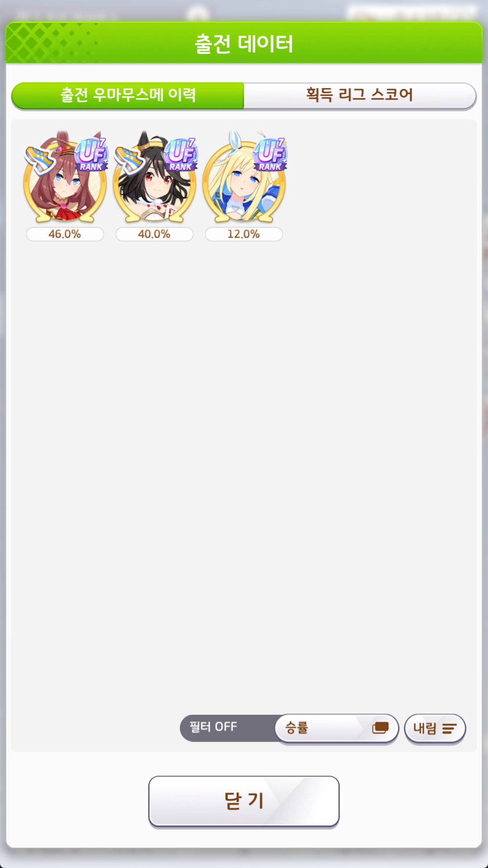Image resolution: width=488 pixels, height=868 pixels.
Task: Click the 출전 데이터 header title
Action: point(244,44)
